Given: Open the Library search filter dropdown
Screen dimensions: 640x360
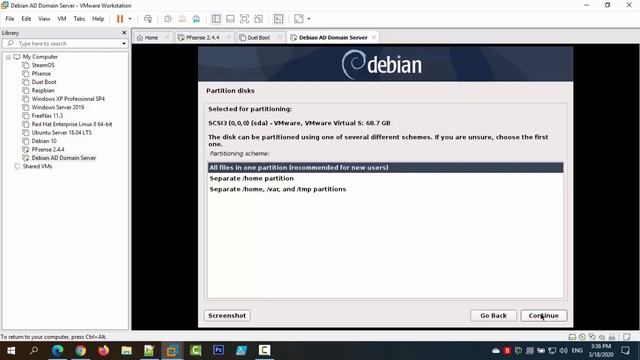Looking at the screenshot, I should tap(124, 43).
